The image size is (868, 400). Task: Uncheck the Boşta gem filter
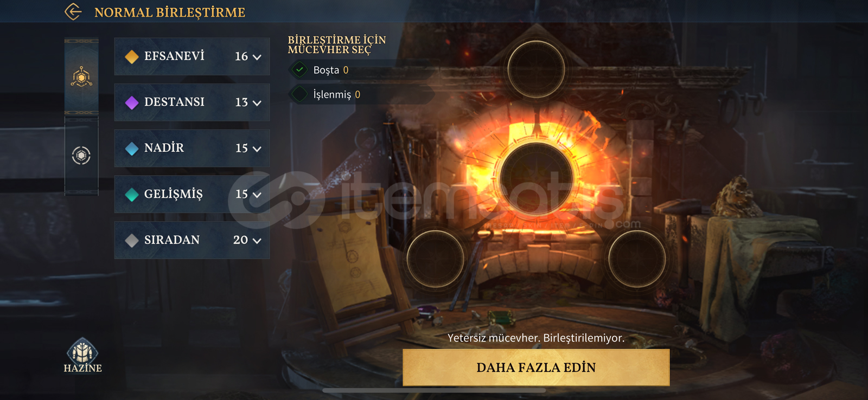coord(299,70)
